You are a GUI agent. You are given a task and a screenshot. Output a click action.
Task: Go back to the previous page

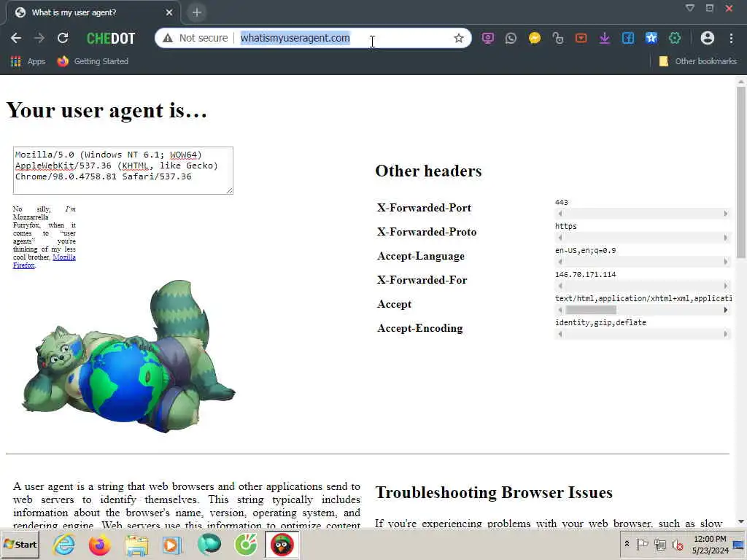pyautogui.click(x=16, y=38)
